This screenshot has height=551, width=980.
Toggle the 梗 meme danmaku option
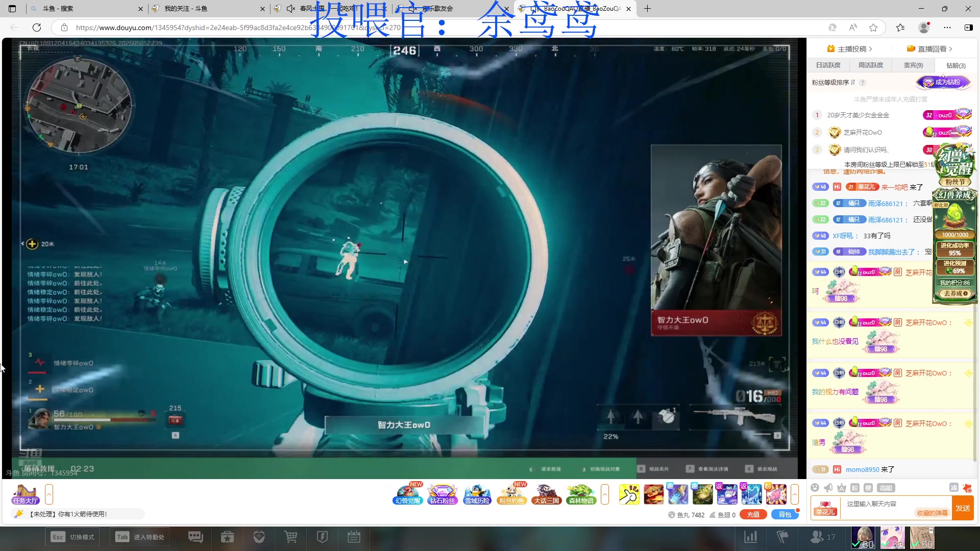point(868,488)
